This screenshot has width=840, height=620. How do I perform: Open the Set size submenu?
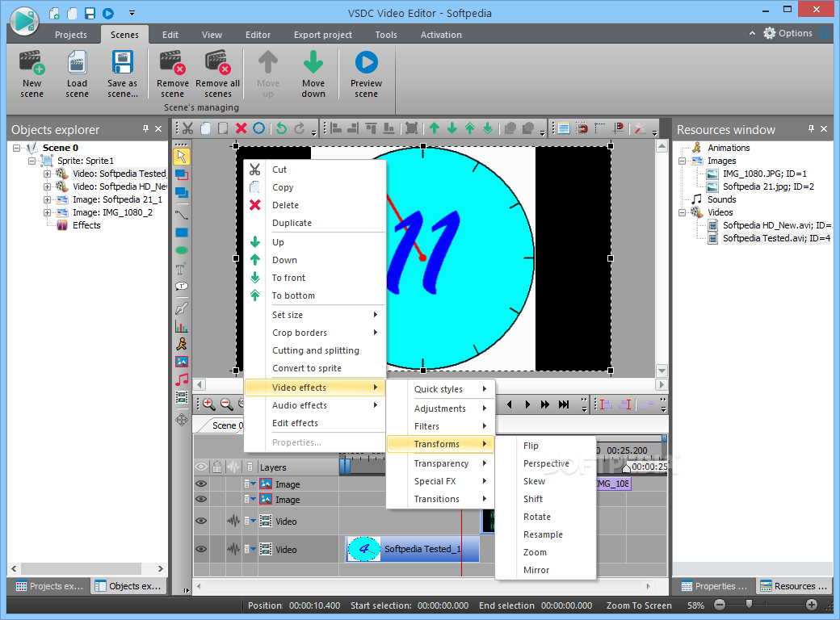315,315
